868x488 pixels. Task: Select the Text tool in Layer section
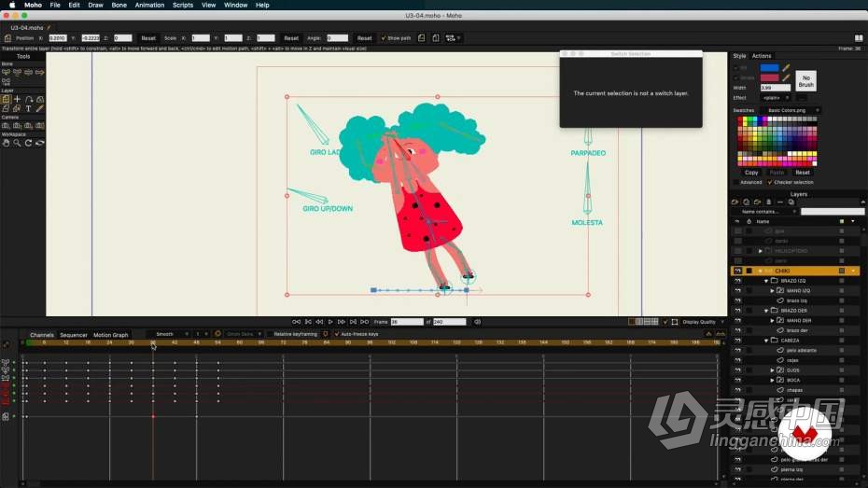tap(28, 109)
